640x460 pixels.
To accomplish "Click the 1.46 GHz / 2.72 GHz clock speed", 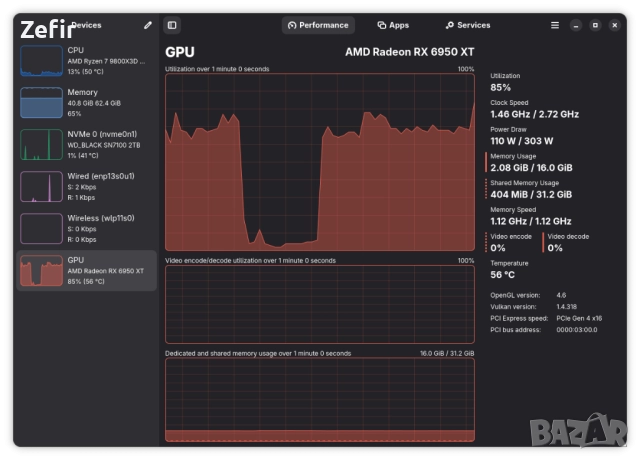I will pos(534,114).
